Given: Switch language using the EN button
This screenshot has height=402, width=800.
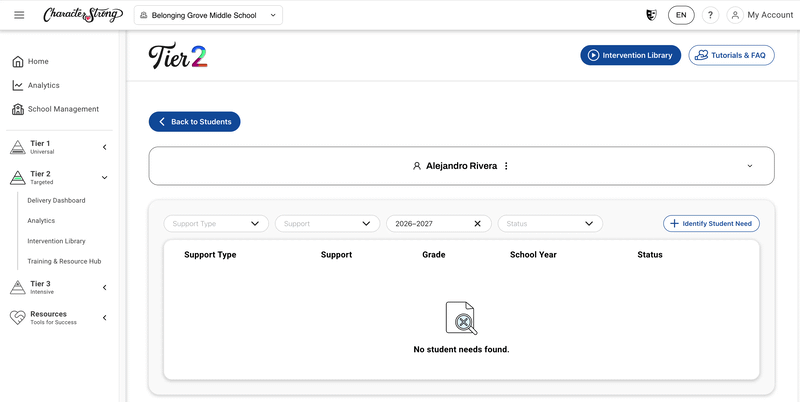Looking at the screenshot, I should 681,15.
